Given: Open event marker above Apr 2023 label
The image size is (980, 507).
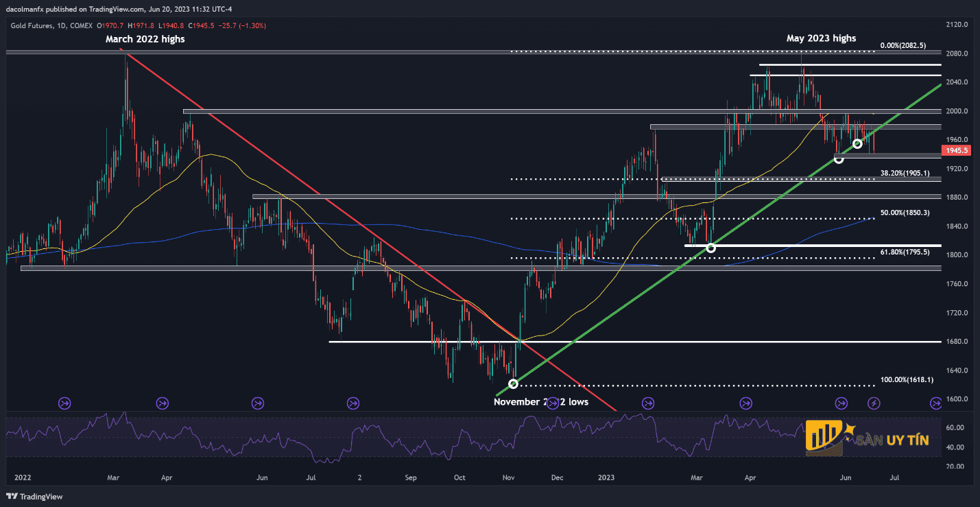Looking at the screenshot, I should 745,403.
